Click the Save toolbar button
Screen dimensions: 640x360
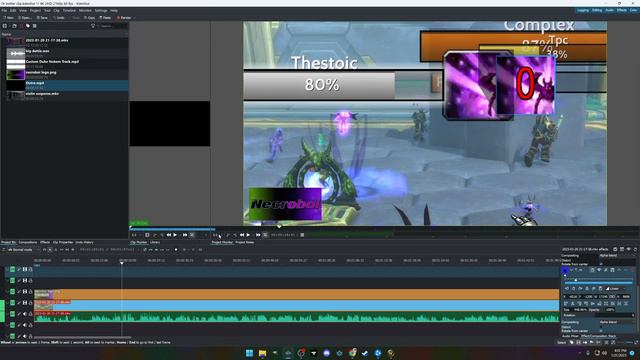tap(42, 18)
